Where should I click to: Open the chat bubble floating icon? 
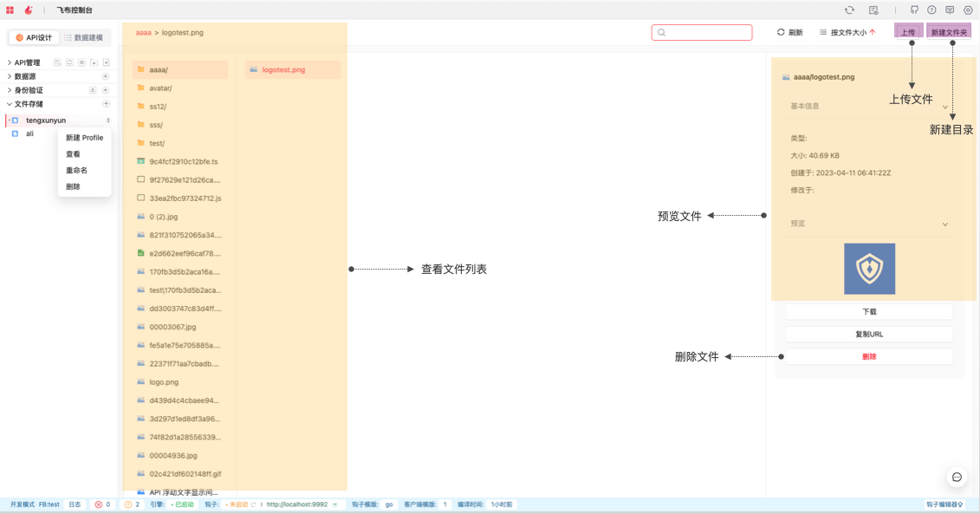(957, 477)
